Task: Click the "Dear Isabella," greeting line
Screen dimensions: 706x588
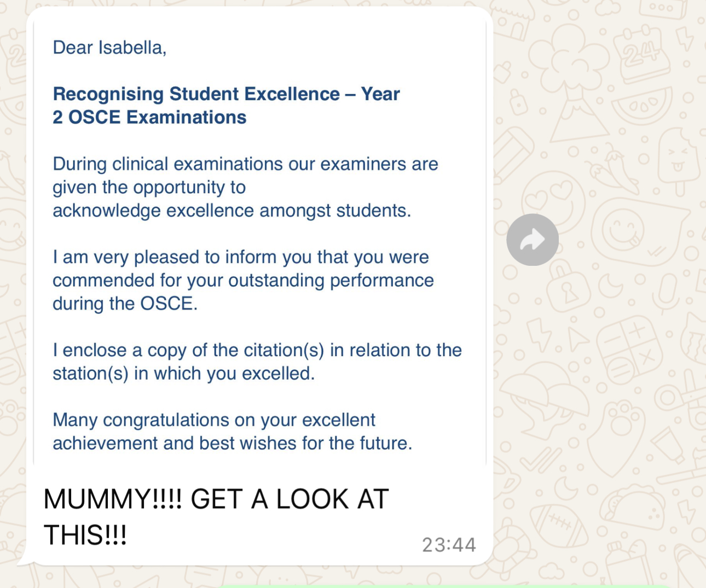Action: coord(109,48)
